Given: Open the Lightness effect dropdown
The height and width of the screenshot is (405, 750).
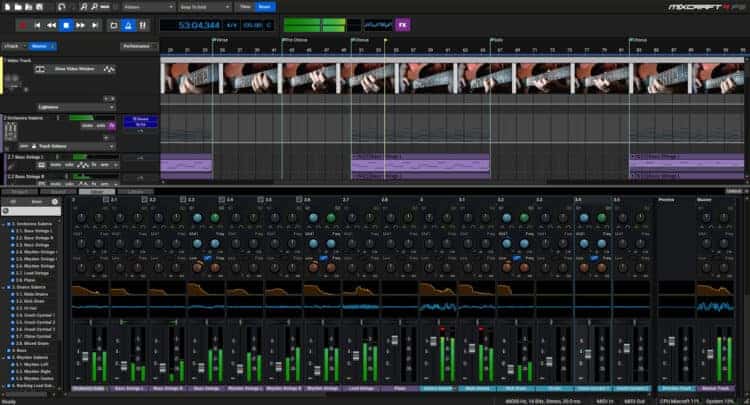Looking at the screenshot, I should click(76, 107).
